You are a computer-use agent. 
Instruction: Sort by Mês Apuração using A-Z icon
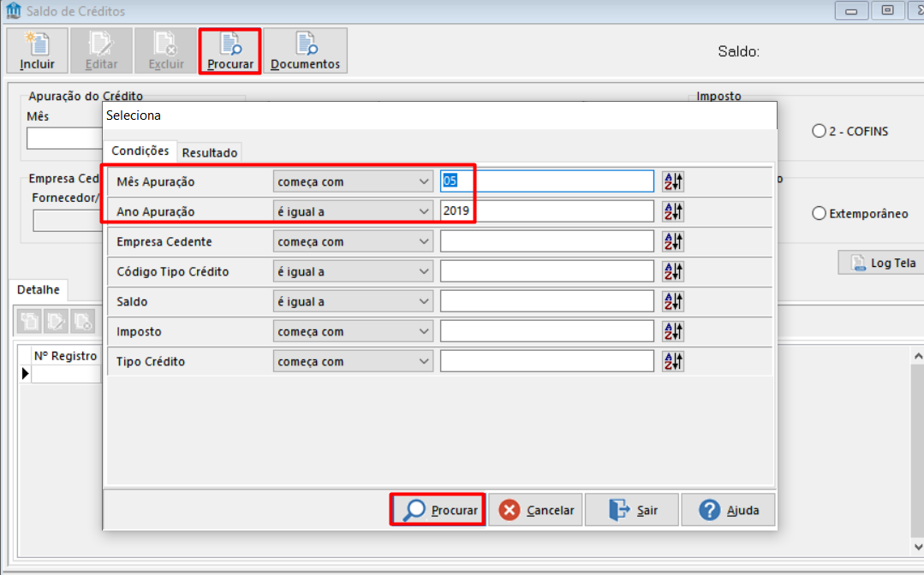pos(673,181)
